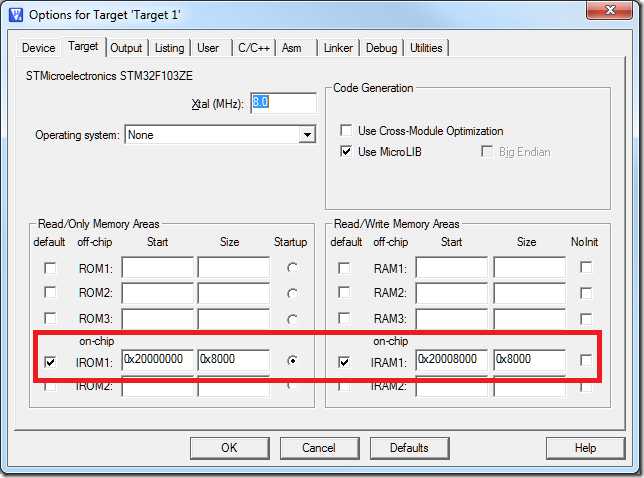
Task: Open the Listing tab
Action: (169, 48)
